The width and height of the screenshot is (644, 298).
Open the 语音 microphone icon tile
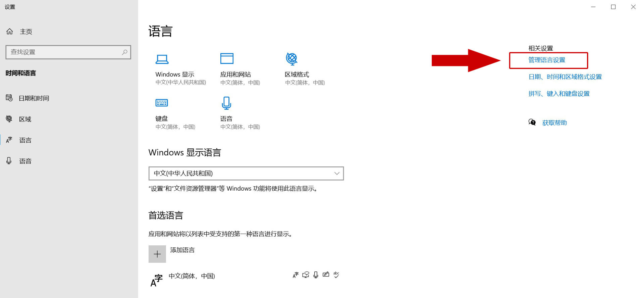click(x=226, y=103)
